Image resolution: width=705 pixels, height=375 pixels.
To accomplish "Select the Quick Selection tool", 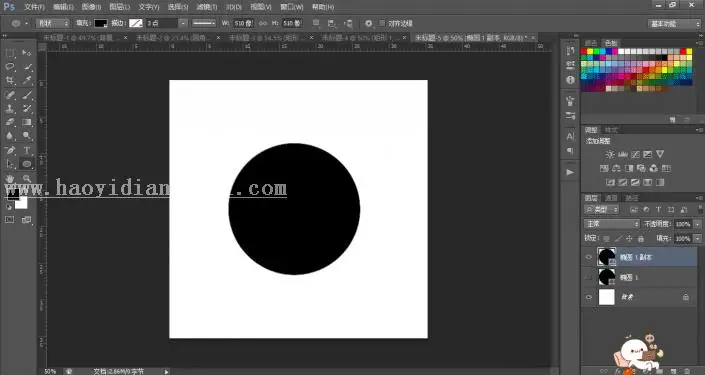I will 27,67.
